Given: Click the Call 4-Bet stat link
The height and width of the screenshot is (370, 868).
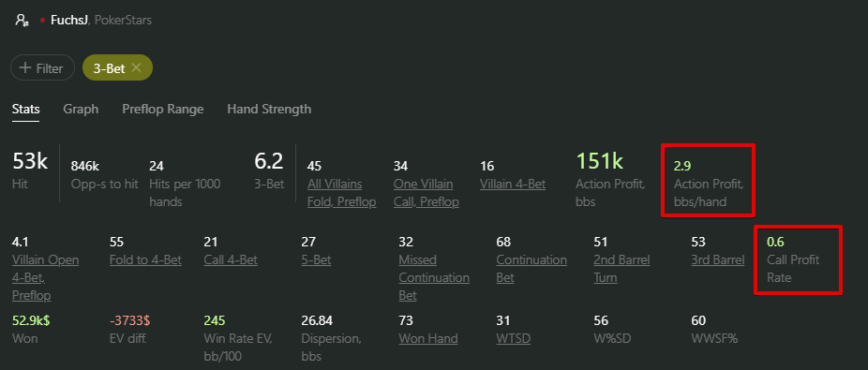Looking at the screenshot, I should click(x=231, y=260).
